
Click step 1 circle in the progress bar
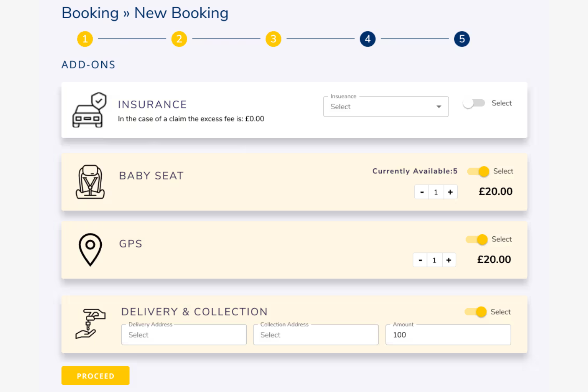[x=85, y=39]
